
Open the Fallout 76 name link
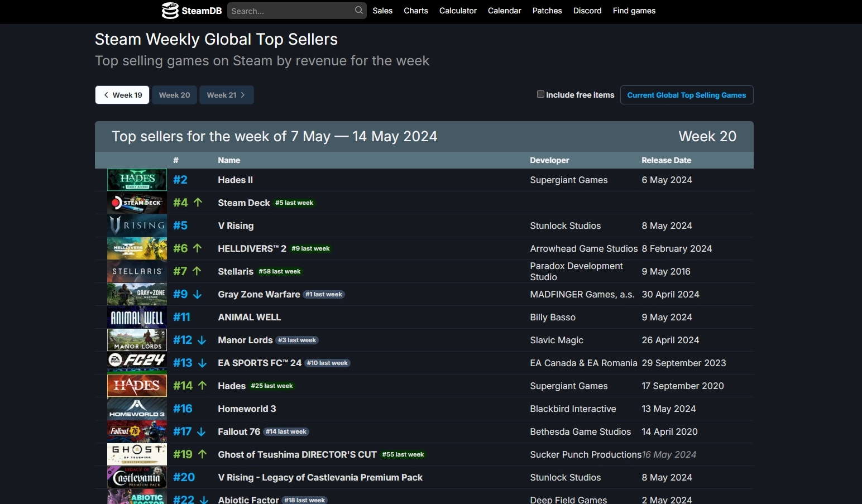(x=239, y=431)
